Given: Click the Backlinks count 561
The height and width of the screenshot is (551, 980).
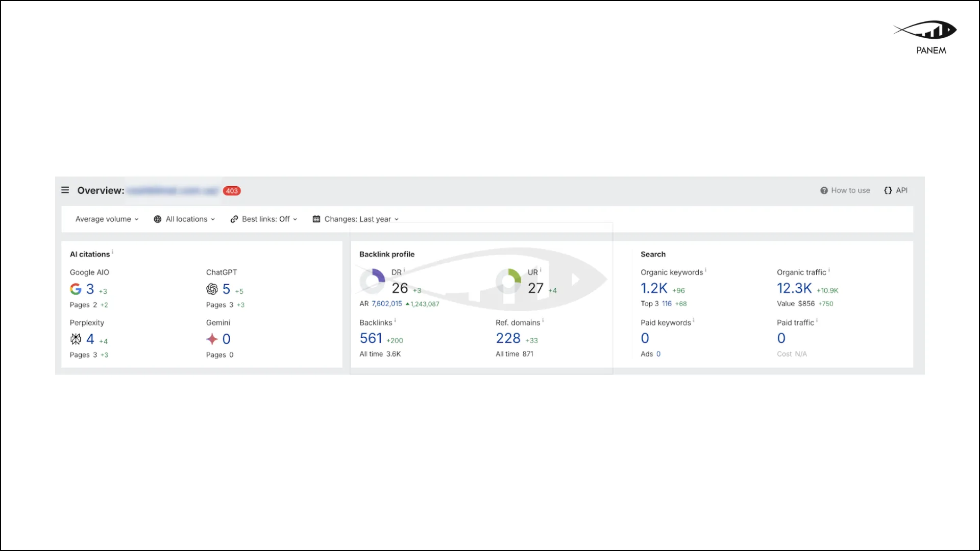Looking at the screenshot, I should (371, 338).
